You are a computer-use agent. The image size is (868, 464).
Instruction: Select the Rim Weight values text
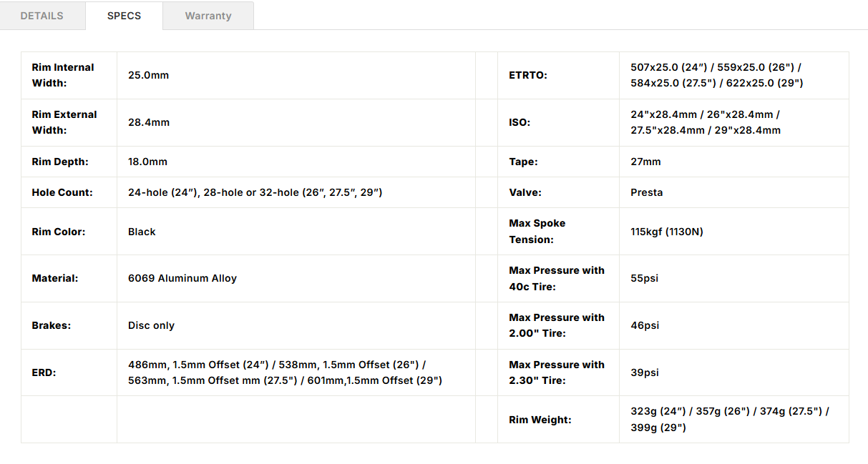click(x=729, y=420)
